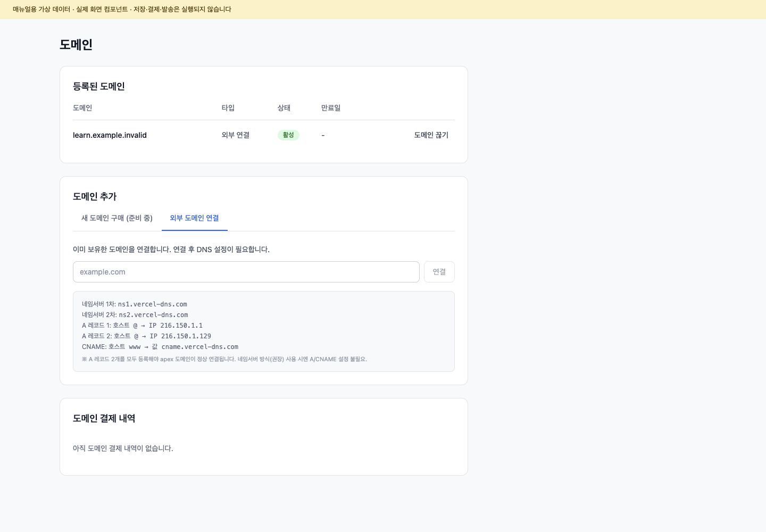Screen dimensions: 766x532
Task: Click the 도메인 추가 section heading
Action: coord(95,196)
